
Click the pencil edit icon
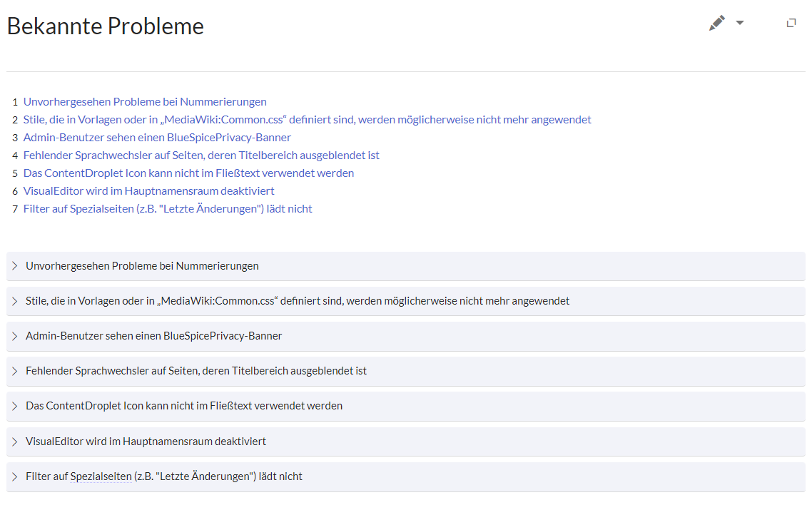click(x=716, y=23)
